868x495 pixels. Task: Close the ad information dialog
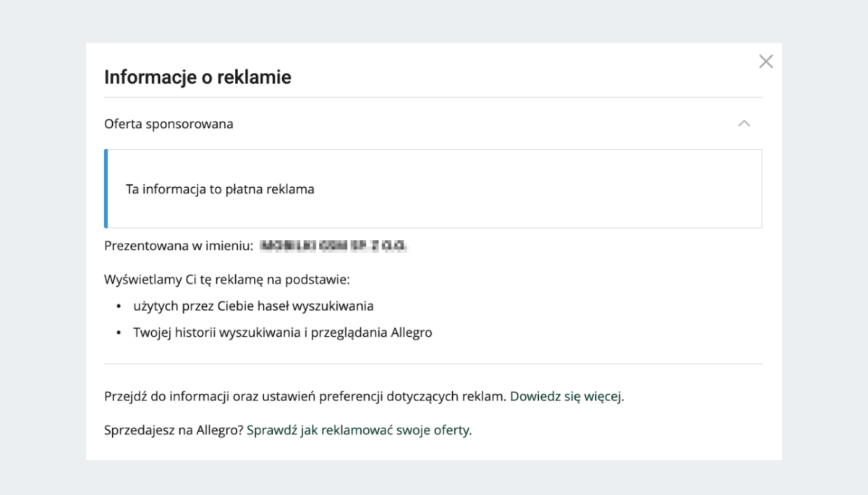click(x=766, y=61)
